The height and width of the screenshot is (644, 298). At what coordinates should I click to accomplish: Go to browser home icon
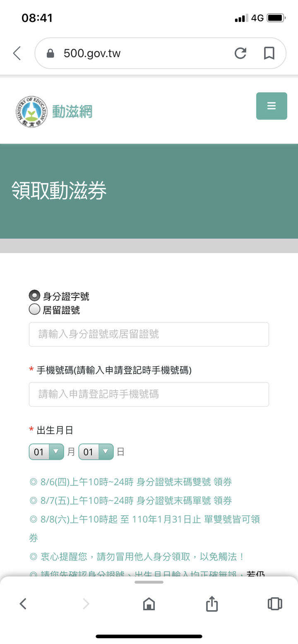click(149, 604)
